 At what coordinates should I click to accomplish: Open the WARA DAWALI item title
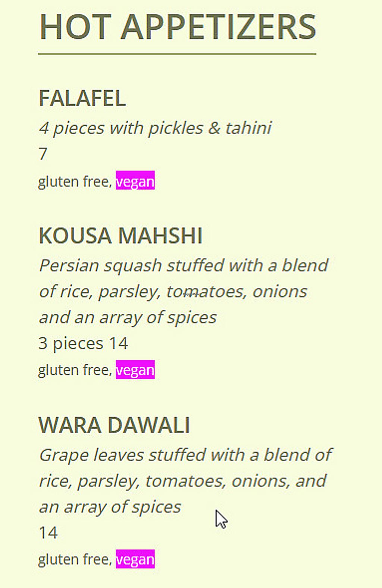point(114,425)
